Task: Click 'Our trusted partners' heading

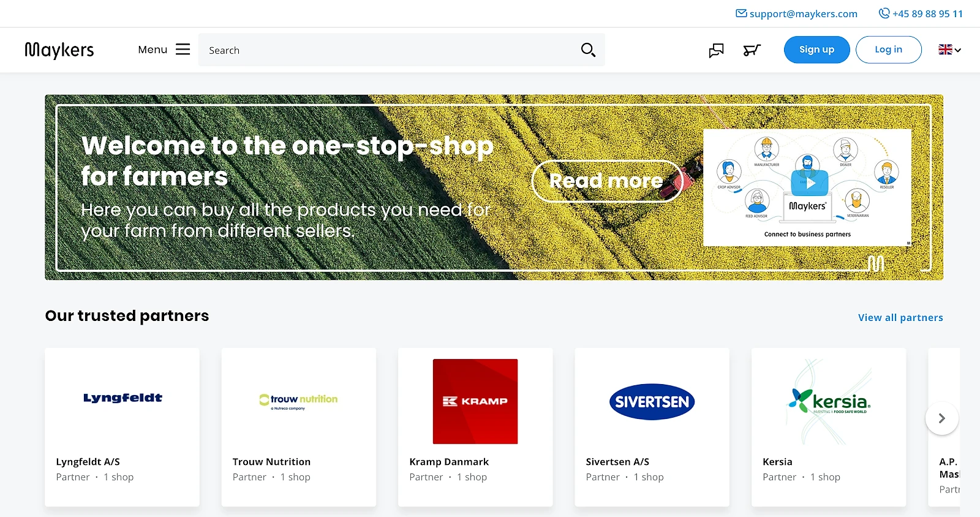Action: click(127, 315)
